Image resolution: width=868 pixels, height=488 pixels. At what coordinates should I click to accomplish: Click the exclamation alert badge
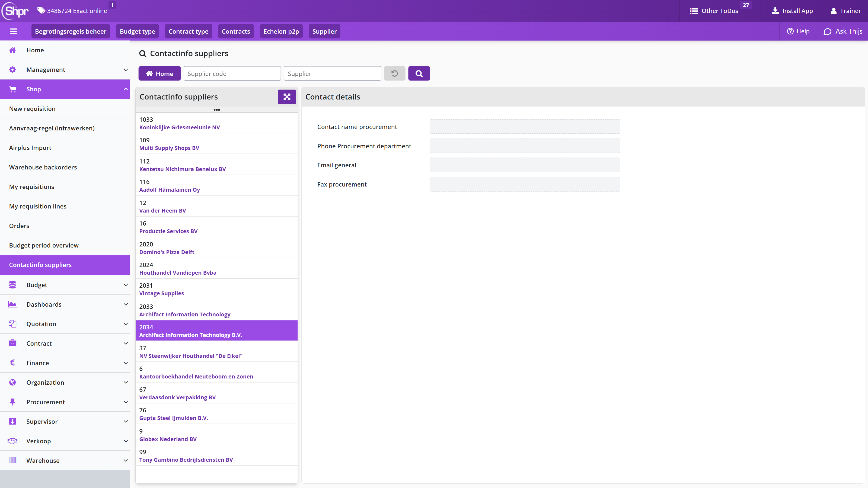pos(113,5)
